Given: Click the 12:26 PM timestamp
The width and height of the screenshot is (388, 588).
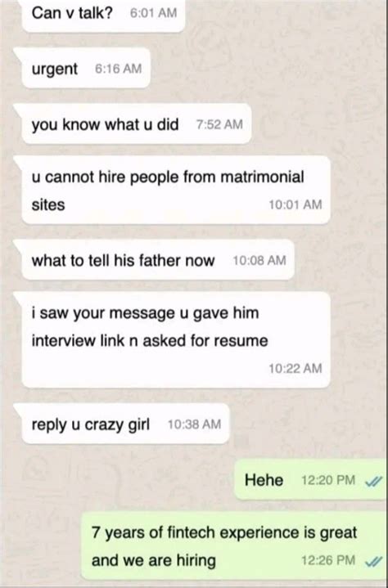Looking at the screenshot, I should [x=328, y=561].
